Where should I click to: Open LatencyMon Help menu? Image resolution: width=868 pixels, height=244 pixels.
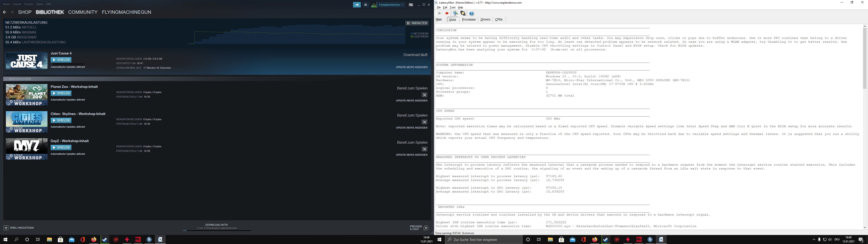coord(461,7)
